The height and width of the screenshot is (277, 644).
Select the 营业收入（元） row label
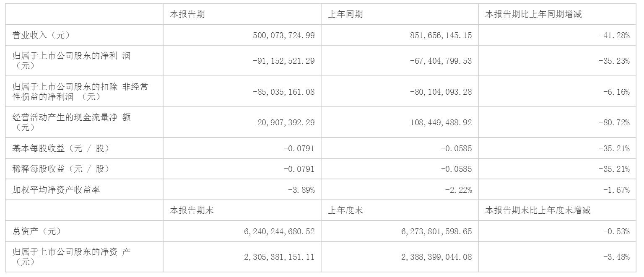[x=41, y=35]
